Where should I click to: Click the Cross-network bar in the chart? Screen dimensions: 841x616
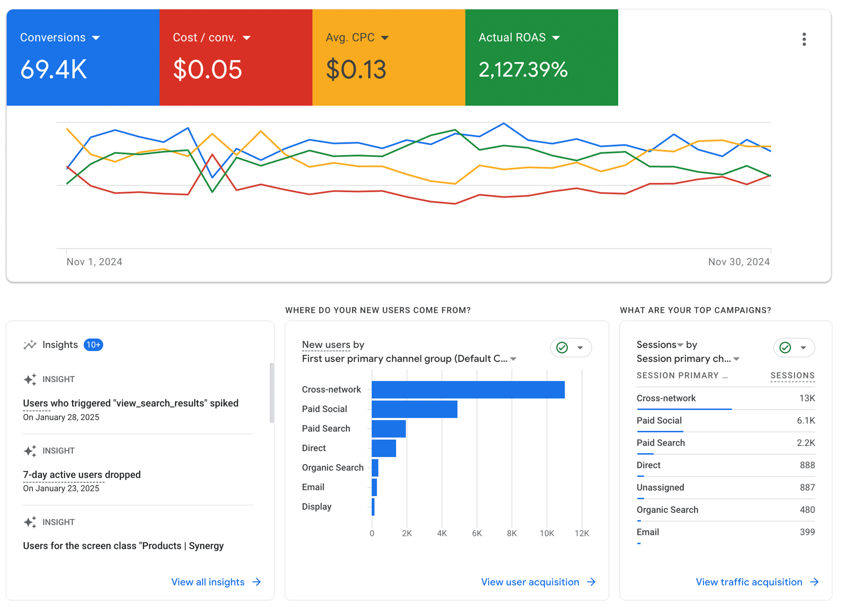point(468,390)
